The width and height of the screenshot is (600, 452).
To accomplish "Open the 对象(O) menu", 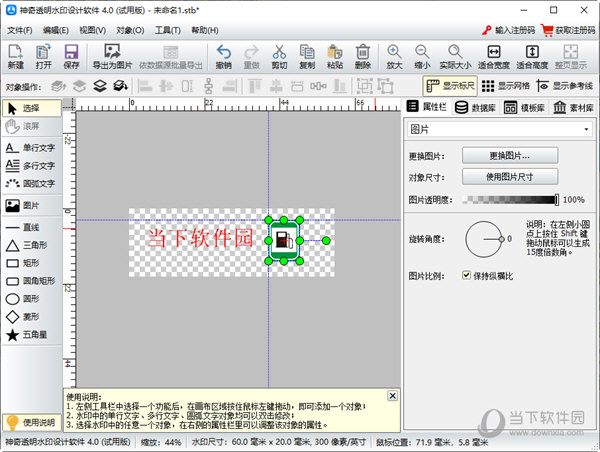I will [130, 30].
